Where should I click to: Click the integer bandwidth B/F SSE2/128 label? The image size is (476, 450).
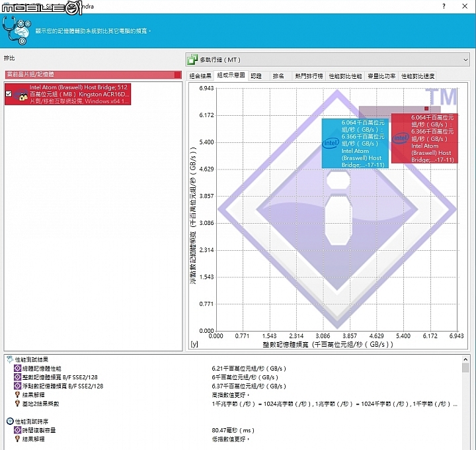pos(59,377)
